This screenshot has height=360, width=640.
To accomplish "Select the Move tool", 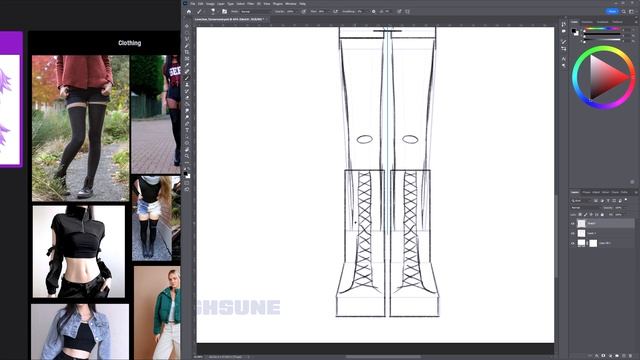I will click(x=187, y=26).
